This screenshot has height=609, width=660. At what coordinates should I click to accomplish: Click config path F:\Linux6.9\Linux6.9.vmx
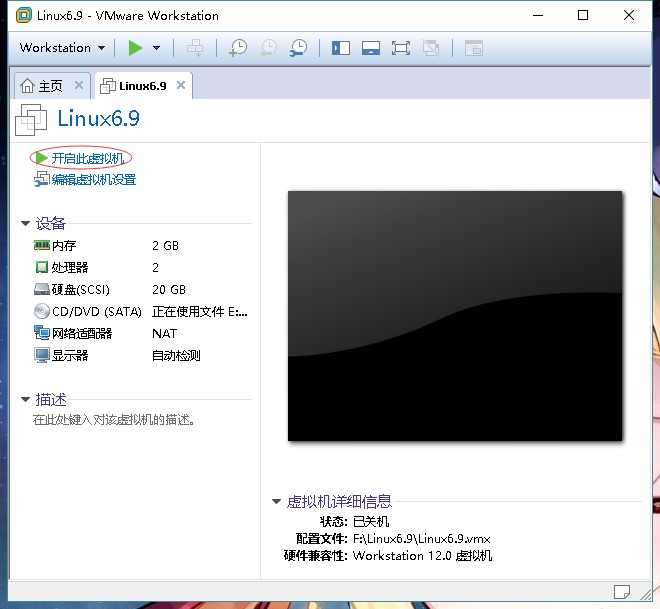(x=422, y=539)
